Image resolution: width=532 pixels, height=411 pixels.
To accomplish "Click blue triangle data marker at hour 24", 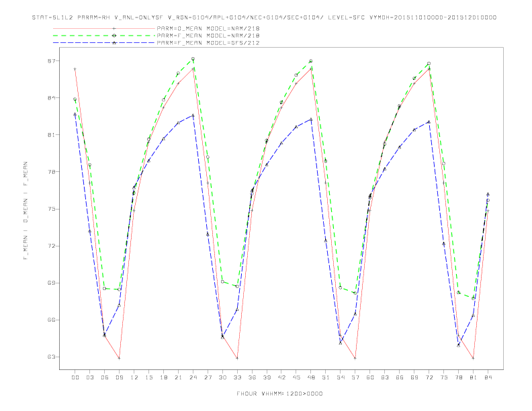I will (x=193, y=116).
